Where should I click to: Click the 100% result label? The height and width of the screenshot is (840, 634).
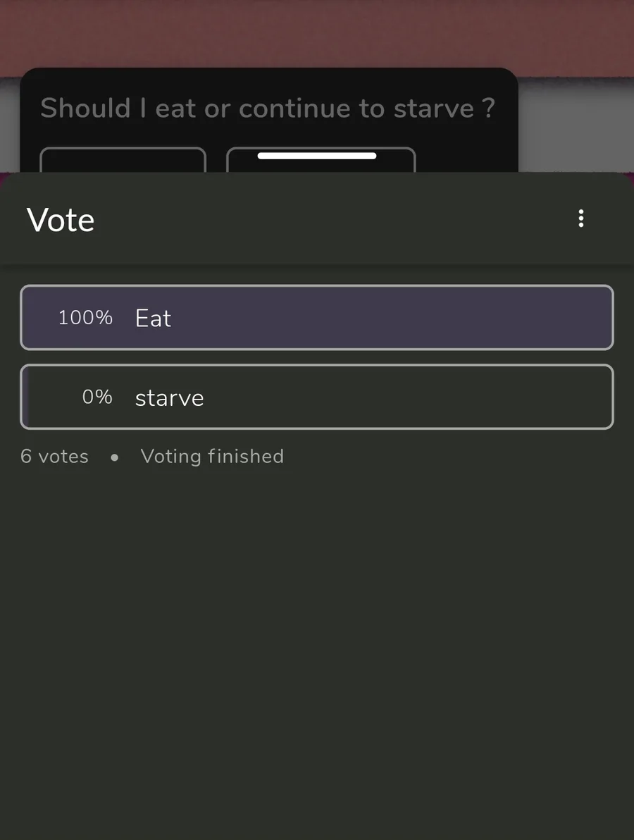(85, 318)
